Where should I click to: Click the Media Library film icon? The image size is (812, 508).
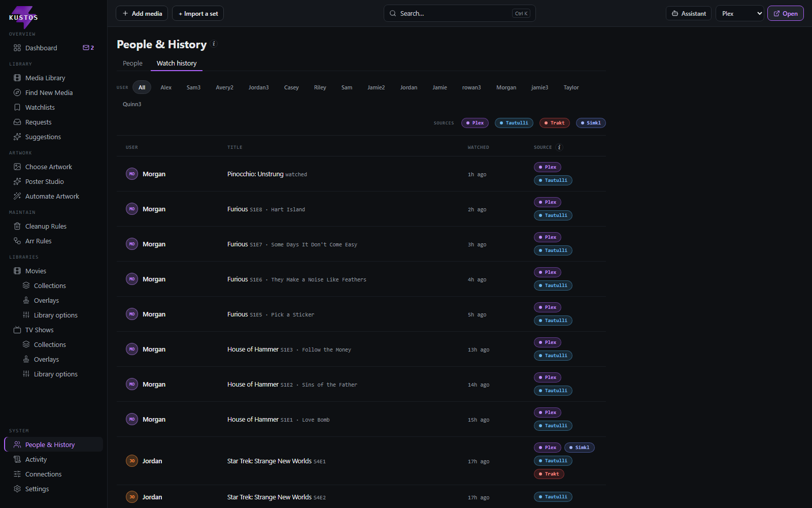click(17, 78)
